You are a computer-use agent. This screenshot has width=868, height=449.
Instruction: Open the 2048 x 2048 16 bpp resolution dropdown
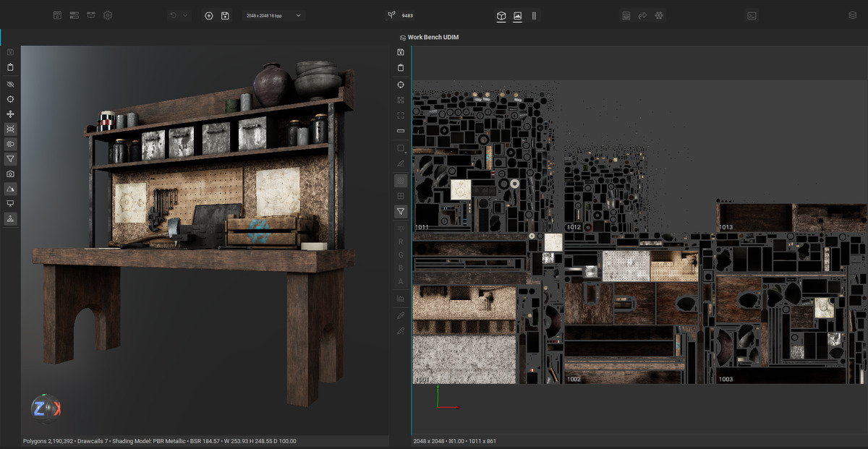click(x=273, y=15)
